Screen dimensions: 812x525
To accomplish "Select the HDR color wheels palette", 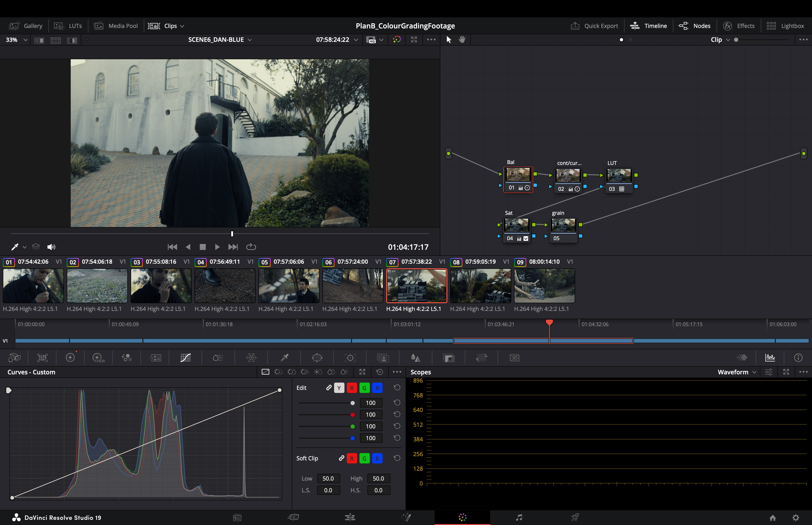I will click(x=98, y=358).
